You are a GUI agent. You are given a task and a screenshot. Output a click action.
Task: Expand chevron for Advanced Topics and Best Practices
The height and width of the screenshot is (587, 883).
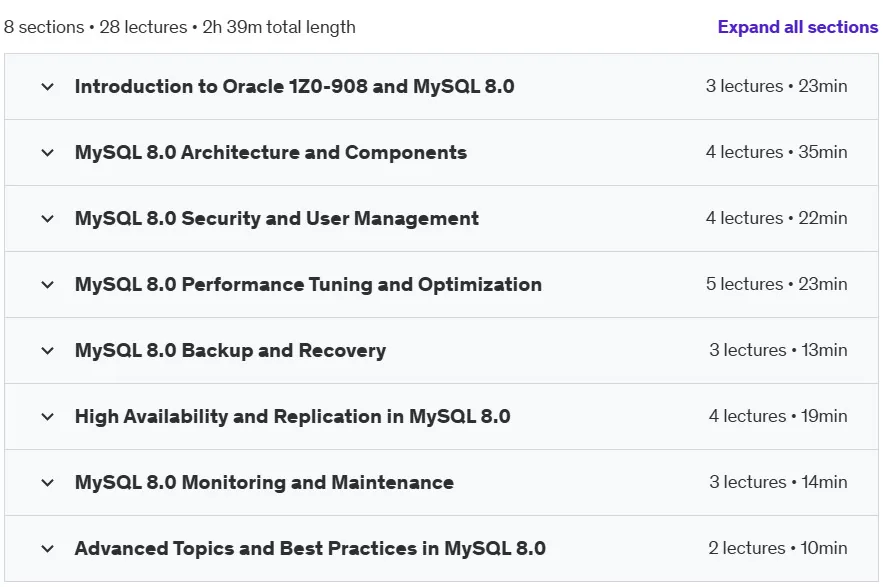pos(48,549)
